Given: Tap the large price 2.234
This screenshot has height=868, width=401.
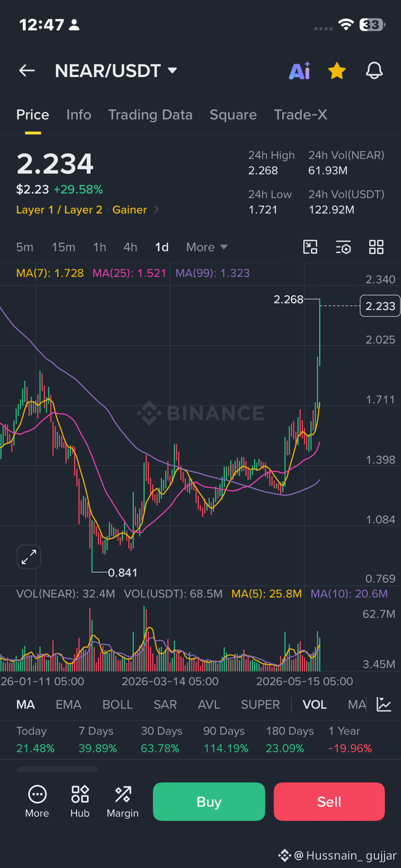Looking at the screenshot, I should pos(55,164).
